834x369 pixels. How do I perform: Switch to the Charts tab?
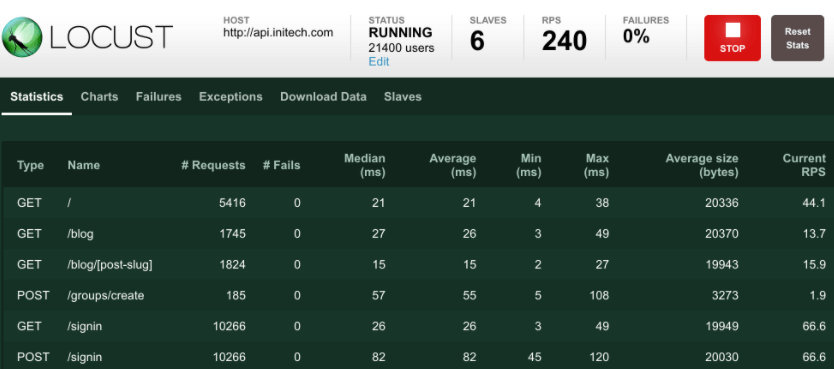pos(99,97)
